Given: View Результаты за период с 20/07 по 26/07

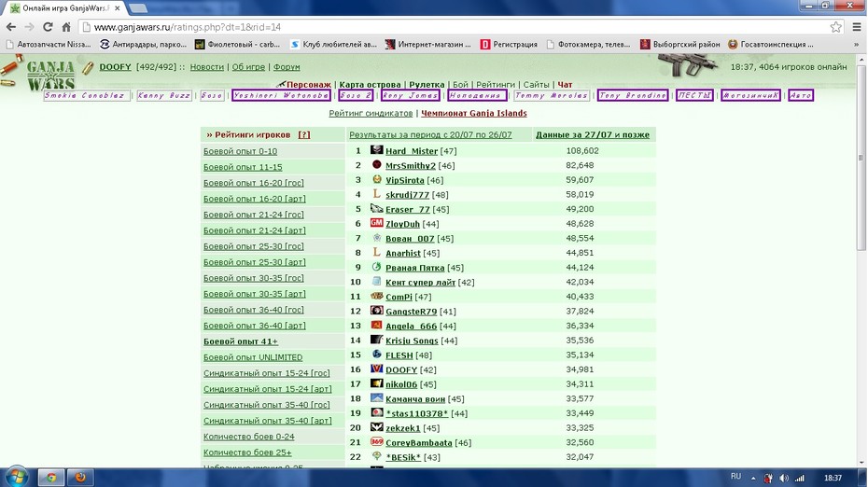Looking at the screenshot, I should [x=430, y=134].
